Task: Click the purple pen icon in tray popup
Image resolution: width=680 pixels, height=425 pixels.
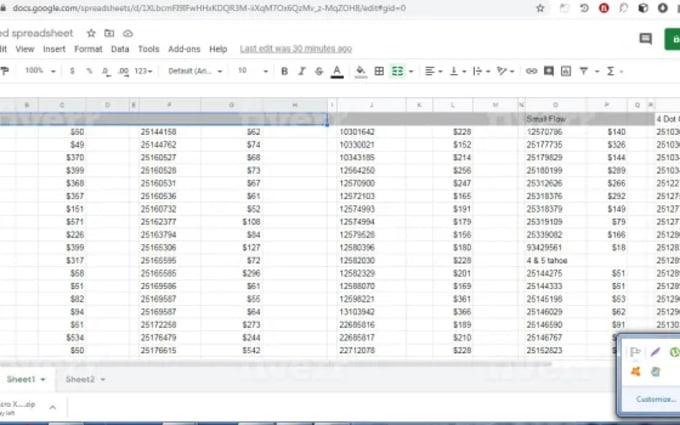Action: pos(655,352)
